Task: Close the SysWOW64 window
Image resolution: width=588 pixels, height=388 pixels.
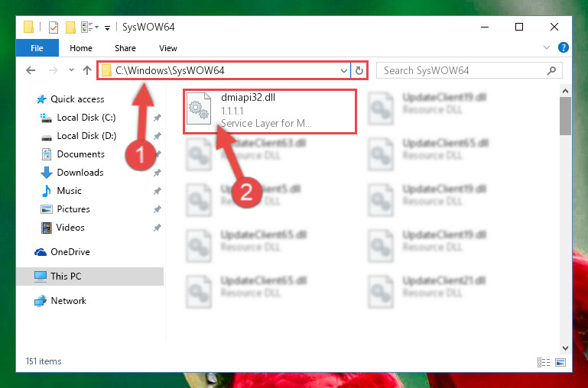Action: point(554,27)
